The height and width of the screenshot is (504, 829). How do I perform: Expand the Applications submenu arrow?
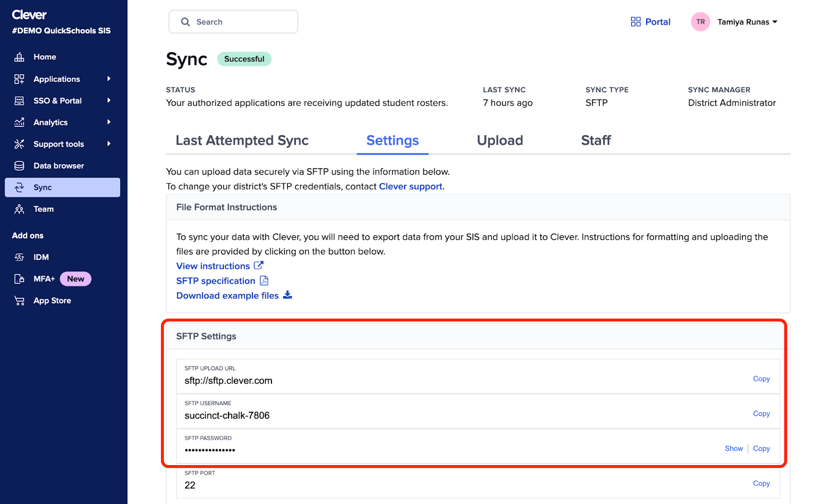point(109,79)
